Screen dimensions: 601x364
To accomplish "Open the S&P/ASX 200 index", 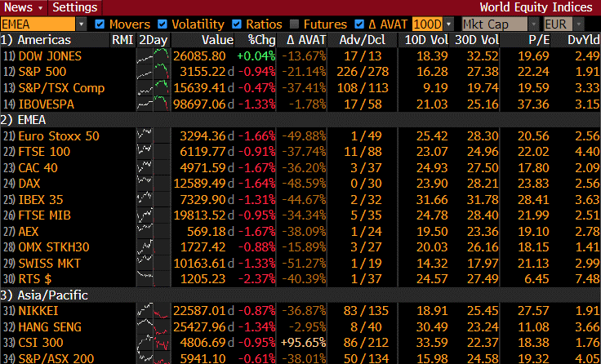I will coord(56,358).
